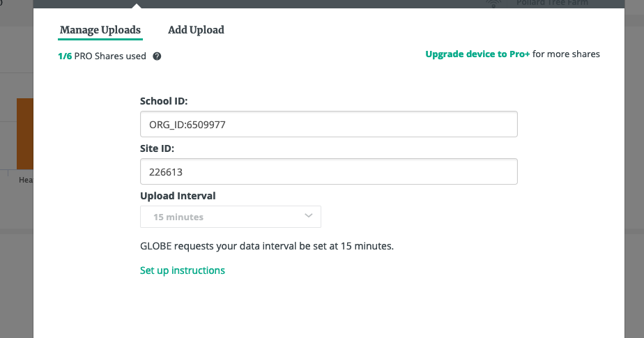Click the station signal icon beside Pollard Tree Farm
Image resolution: width=644 pixels, height=338 pixels.
click(x=493, y=3)
